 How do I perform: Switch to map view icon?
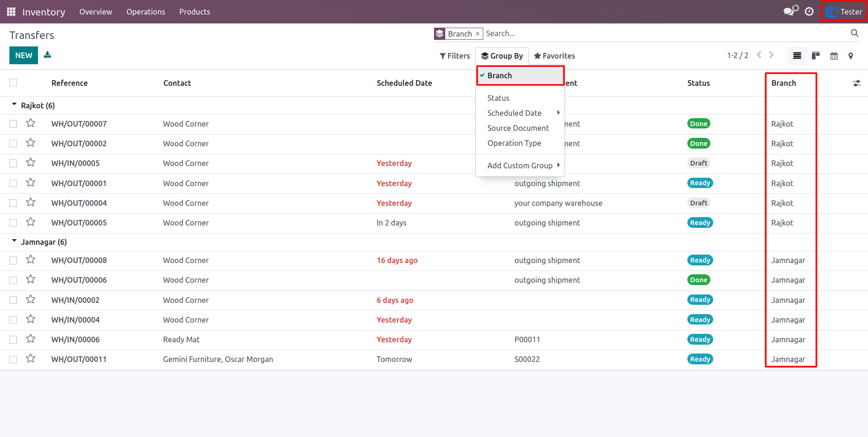[851, 56]
